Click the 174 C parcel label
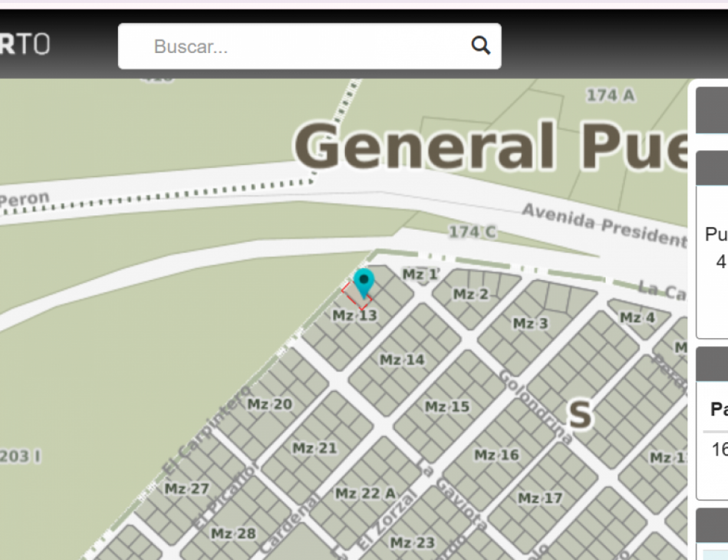This screenshot has width=728, height=560. pos(472,232)
